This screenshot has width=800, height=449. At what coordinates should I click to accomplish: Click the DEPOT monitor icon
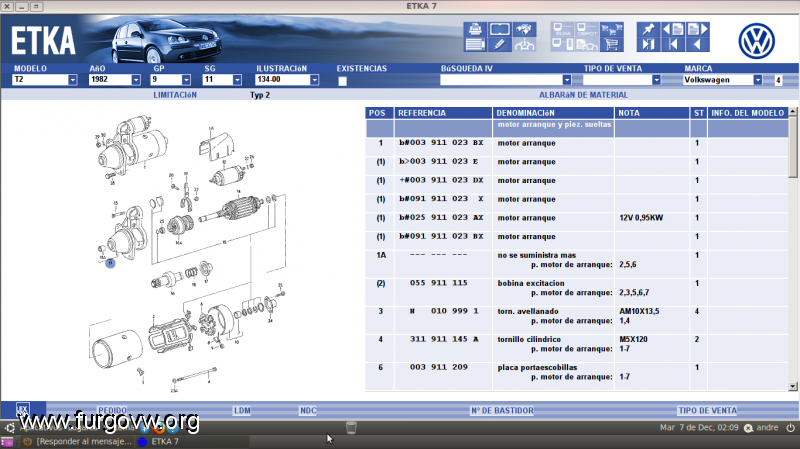[587, 29]
